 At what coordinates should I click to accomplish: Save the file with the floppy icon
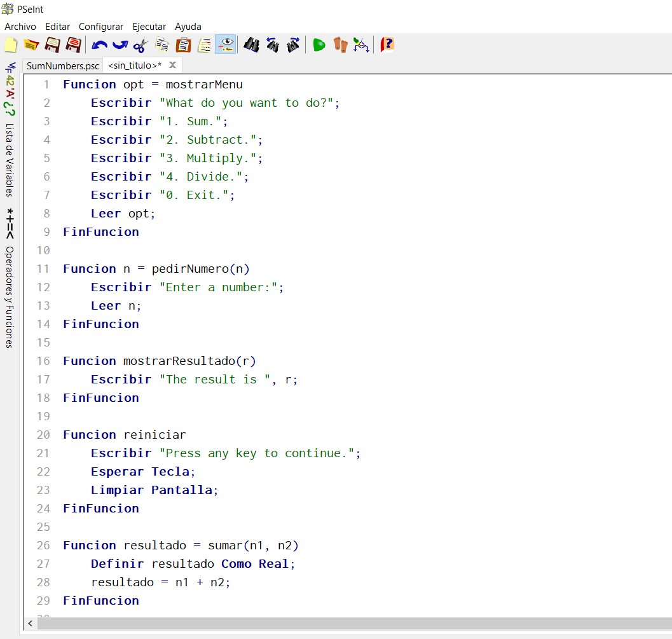pyautogui.click(x=52, y=45)
